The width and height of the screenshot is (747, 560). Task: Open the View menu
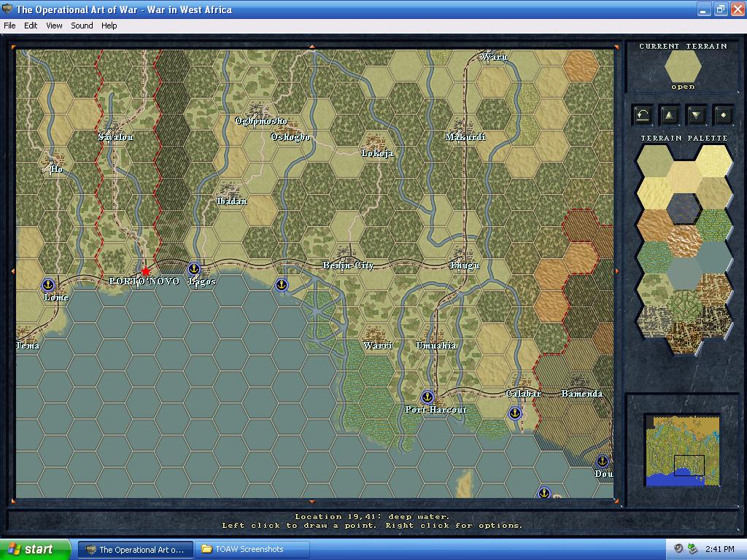coord(54,26)
